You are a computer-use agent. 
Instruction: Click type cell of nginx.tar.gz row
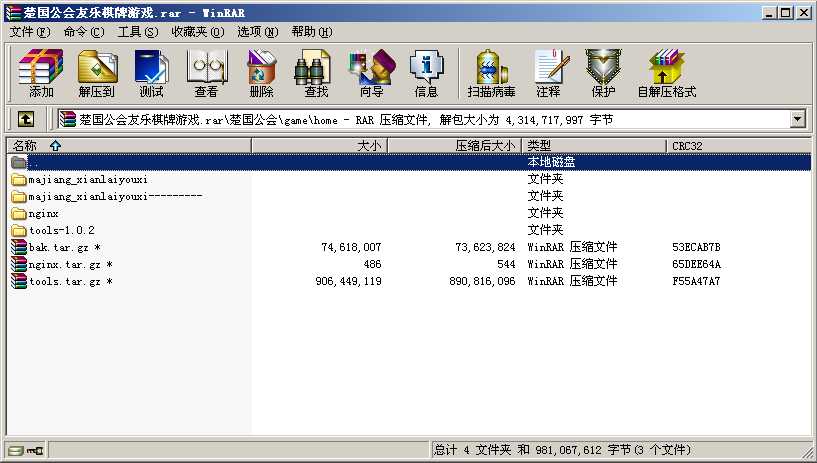tap(572, 264)
